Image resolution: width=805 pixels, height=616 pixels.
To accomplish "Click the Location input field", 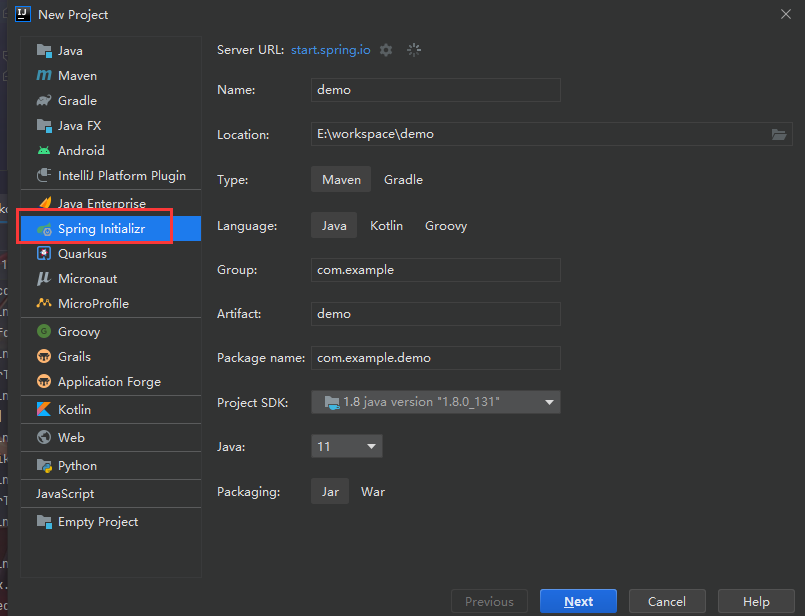I will 551,134.
